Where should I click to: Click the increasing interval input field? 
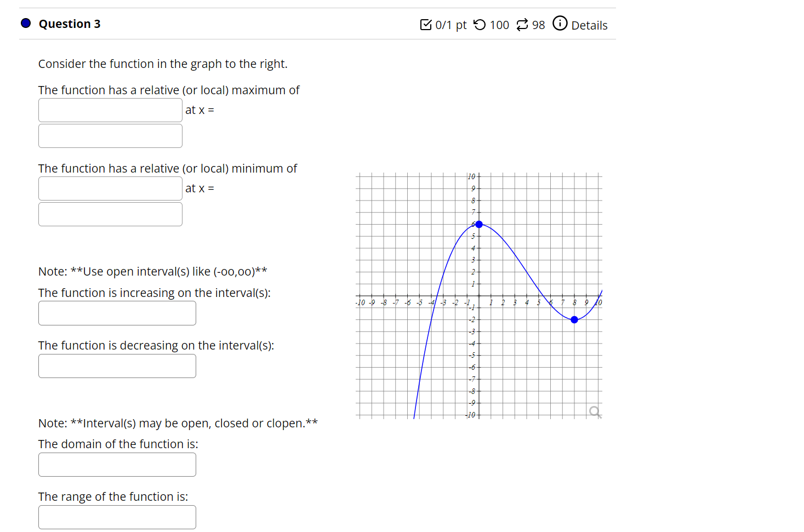(117, 313)
